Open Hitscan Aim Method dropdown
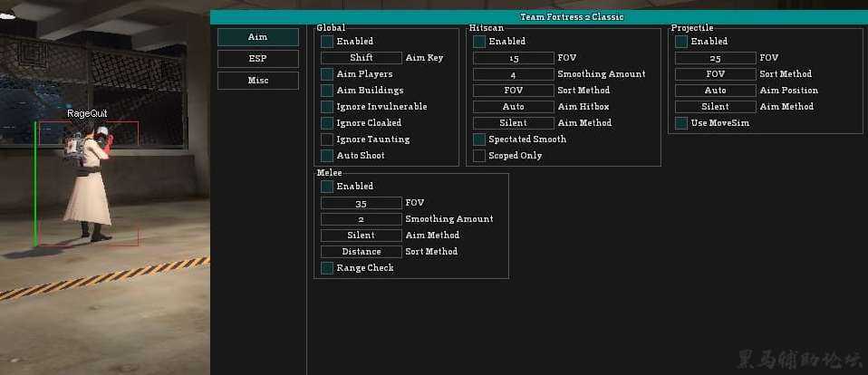This screenshot has width=868, height=375. tap(514, 123)
